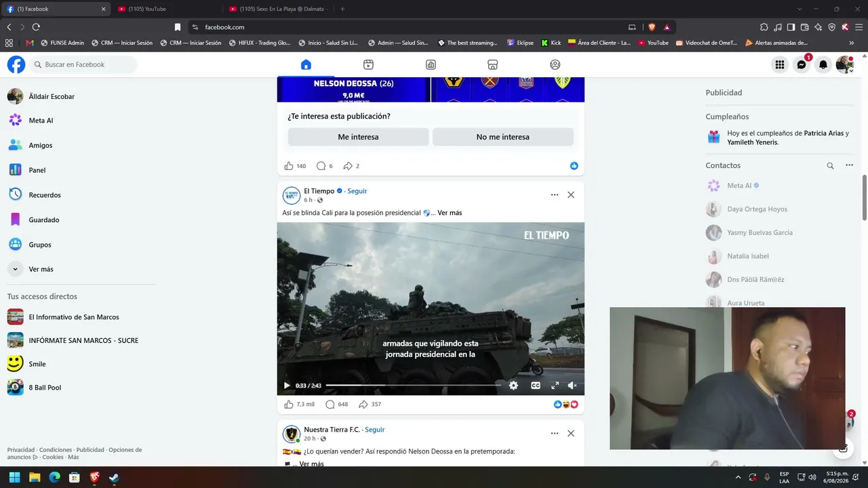Enter fullscreen on the El Tiempo video

coord(555,386)
